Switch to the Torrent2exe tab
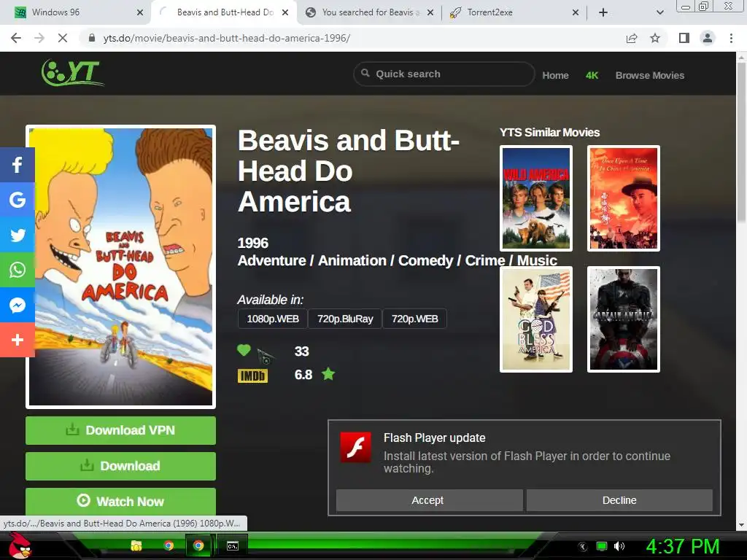 [514, 12]
